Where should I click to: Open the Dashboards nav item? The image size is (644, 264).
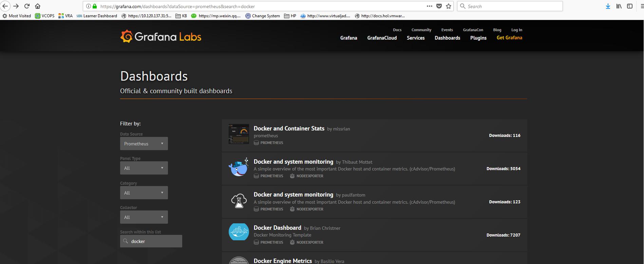(448, 38)
